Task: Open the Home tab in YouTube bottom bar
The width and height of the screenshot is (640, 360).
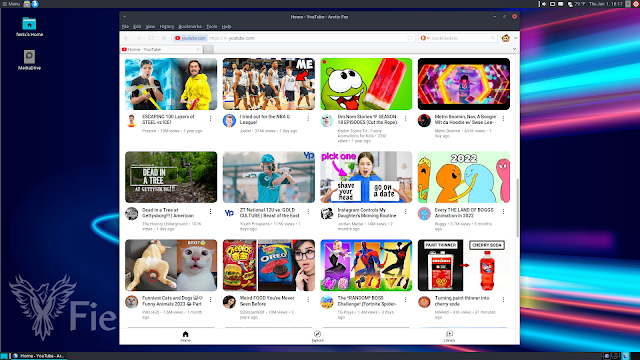Action: point(186,336)
